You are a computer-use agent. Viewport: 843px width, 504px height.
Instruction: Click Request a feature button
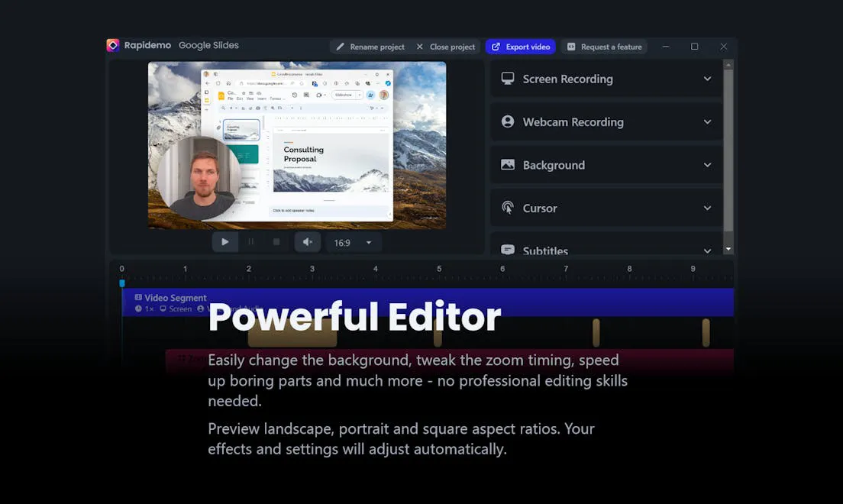pyautogui.click(x=604, y=47)
